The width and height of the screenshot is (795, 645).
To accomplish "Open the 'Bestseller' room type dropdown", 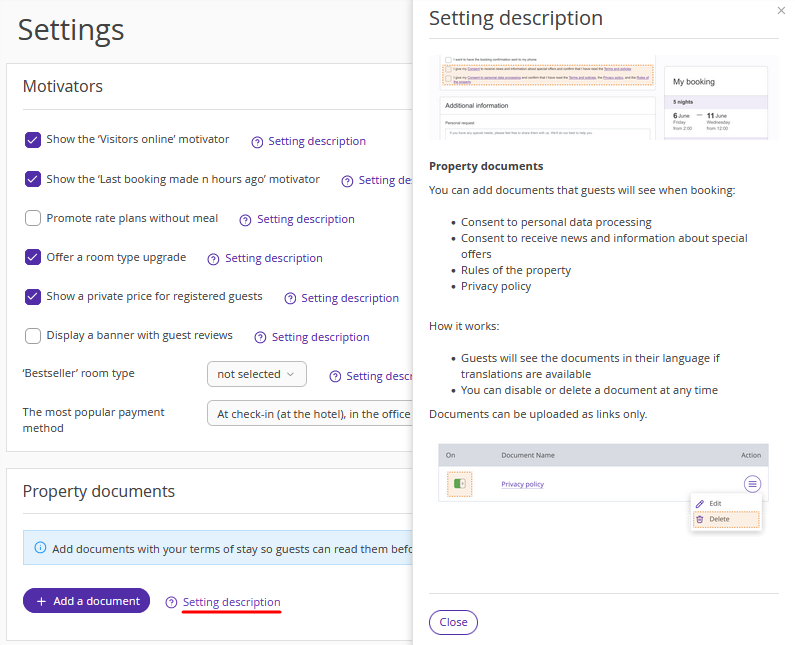I will click(256, 374).
